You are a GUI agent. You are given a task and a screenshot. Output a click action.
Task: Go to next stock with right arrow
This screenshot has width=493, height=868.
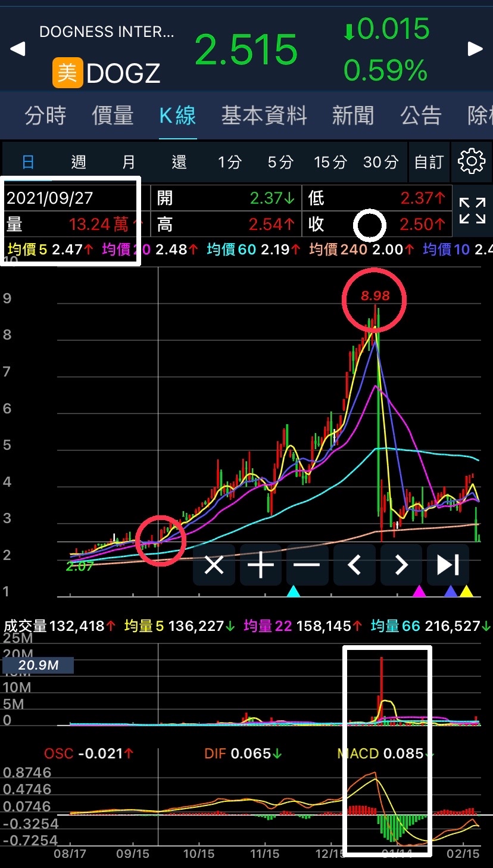point(475,49)
